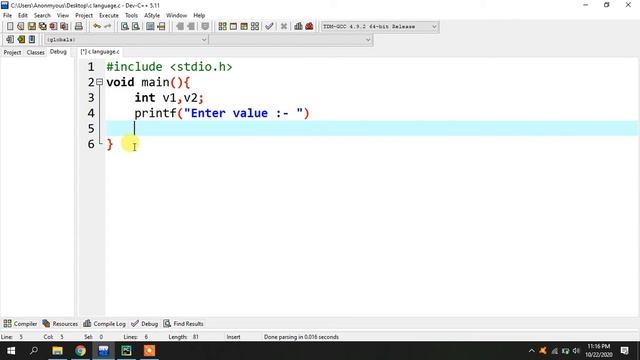The image size is (640, 360).
Task: Switch to the Debug sidebar tab
Action: tap(58, 52)
